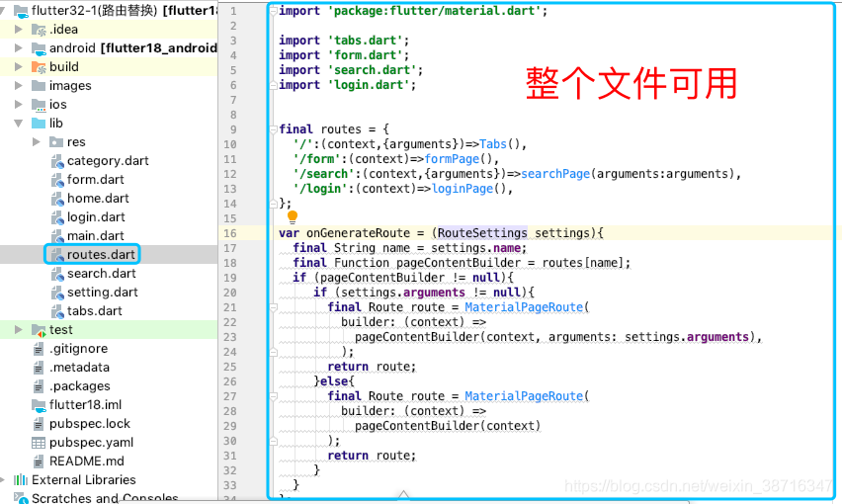The width and height of the screenshot is (842, 504).
Task: Click the .metadata file icon
Action: (39, 368)
